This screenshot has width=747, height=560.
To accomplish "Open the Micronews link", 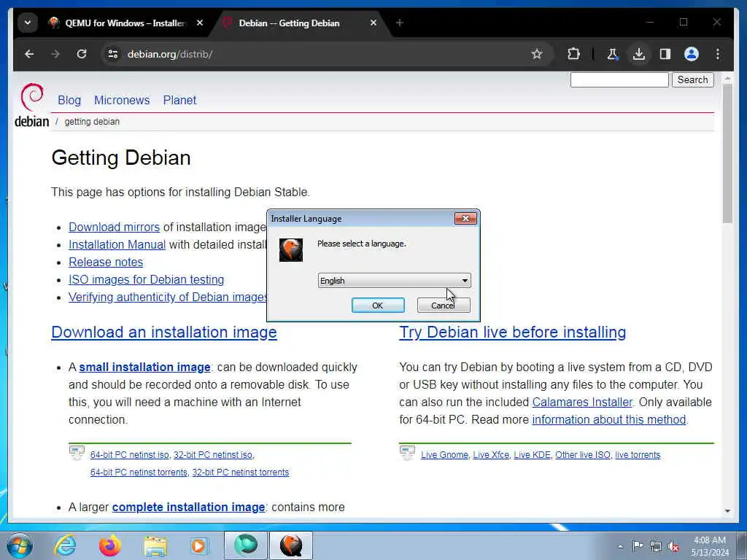I will tap(122, 100).
